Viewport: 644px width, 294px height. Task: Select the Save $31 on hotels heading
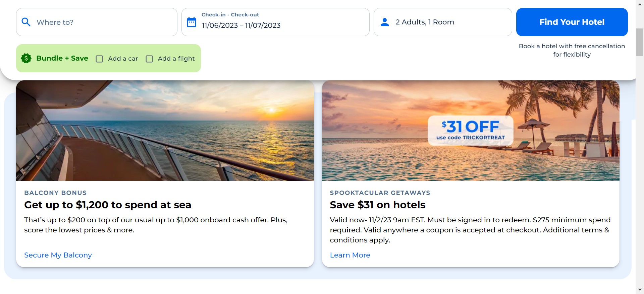[x=377, y=205]
